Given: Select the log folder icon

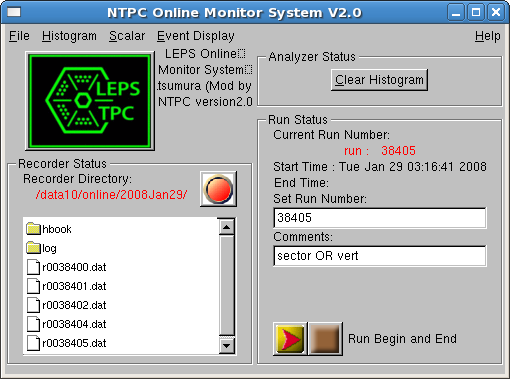Looking at the screenshot, I should 33,248.
